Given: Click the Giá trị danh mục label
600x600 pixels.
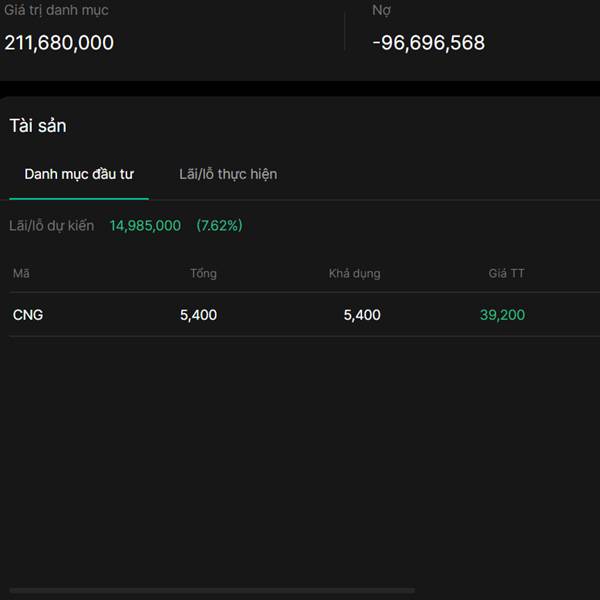Looking at the screenshot, I should point(57,10).
